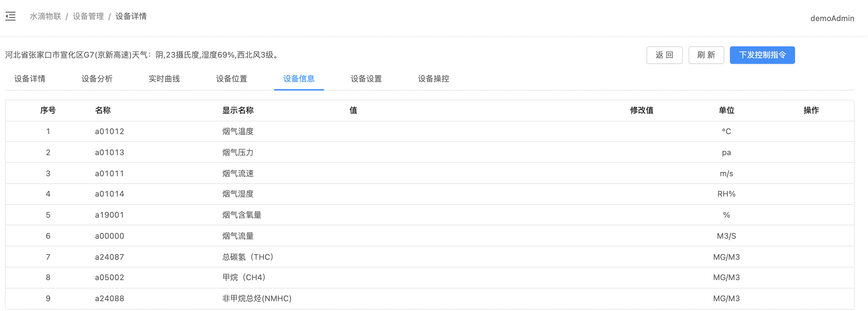Image resolution: width=868 pixels, height=311 pixels.
Task: Show the 设备位置 tab
Action: click(232, 79)
